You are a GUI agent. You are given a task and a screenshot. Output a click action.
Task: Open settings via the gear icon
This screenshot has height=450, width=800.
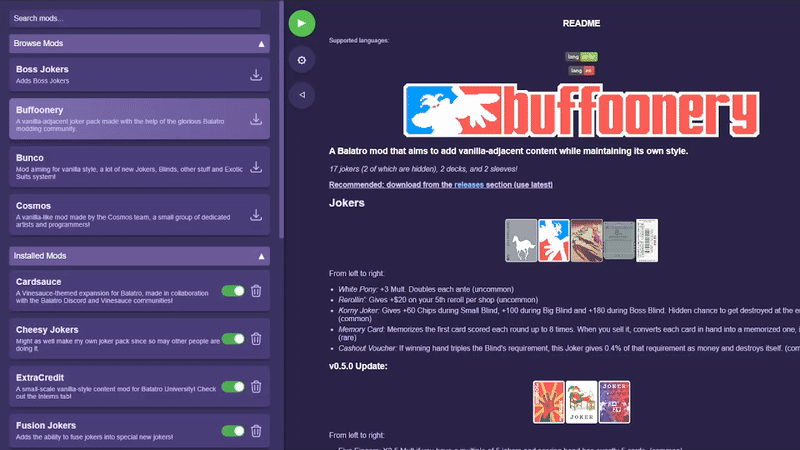pyautogui.click(x=302, y=60)
